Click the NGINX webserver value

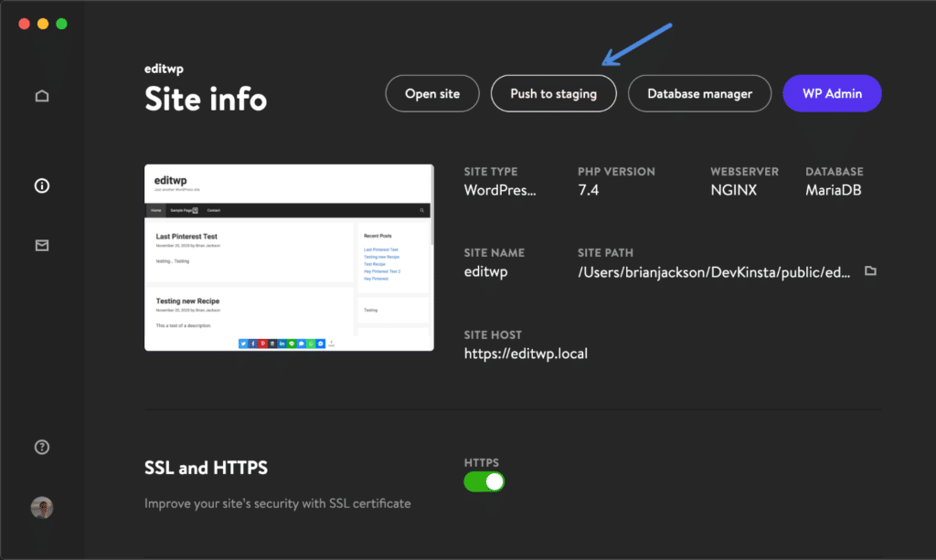tap(734, 190)
